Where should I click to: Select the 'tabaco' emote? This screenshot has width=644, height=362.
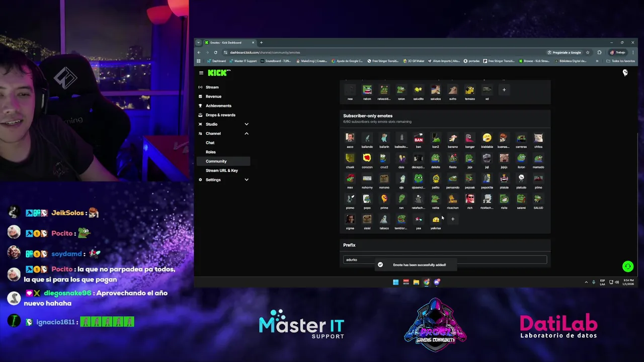tap(384, 219)
